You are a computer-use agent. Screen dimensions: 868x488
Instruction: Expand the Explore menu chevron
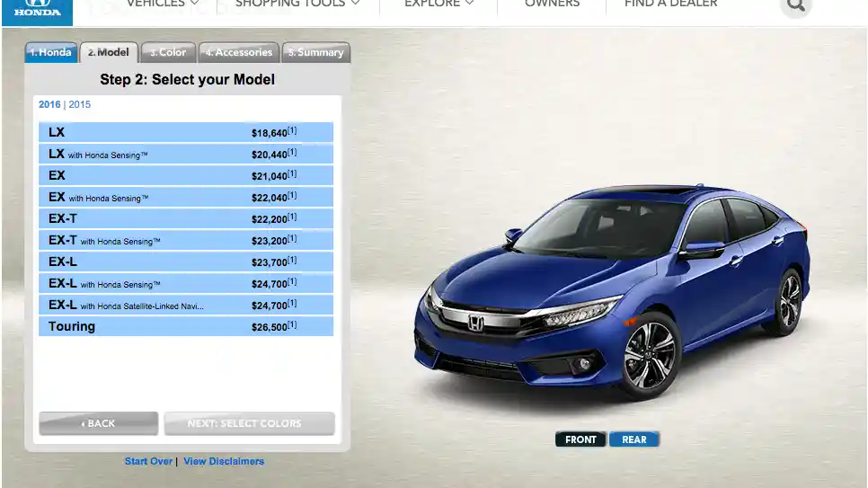click(x=469, y=4)
